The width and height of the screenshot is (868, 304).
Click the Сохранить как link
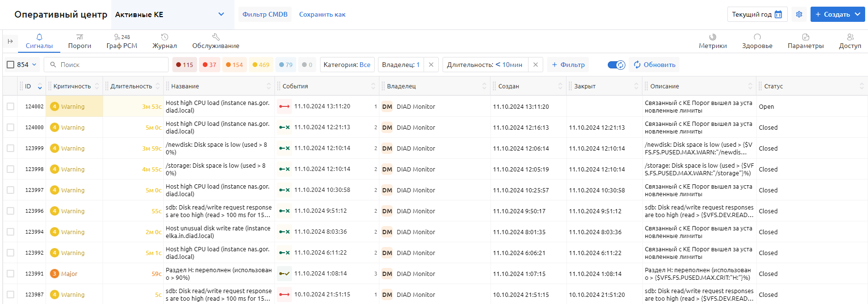click(322, 14)
